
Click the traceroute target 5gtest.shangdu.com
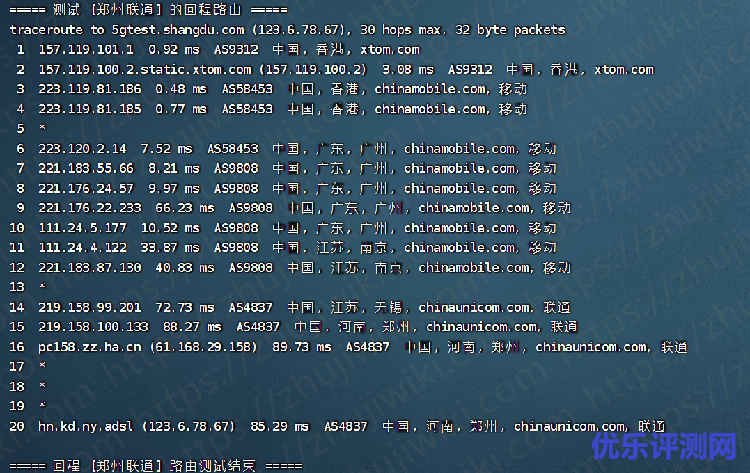click(178, 30)
